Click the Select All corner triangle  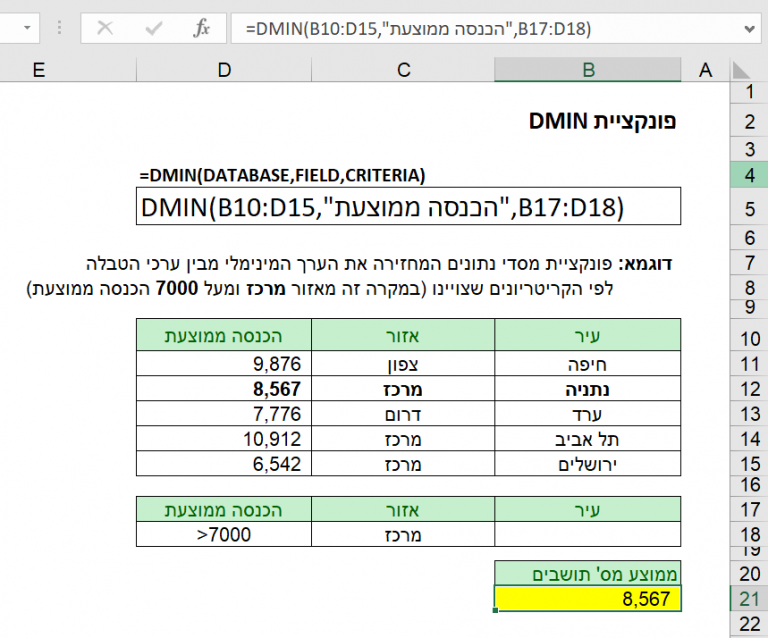click(741, 71)
